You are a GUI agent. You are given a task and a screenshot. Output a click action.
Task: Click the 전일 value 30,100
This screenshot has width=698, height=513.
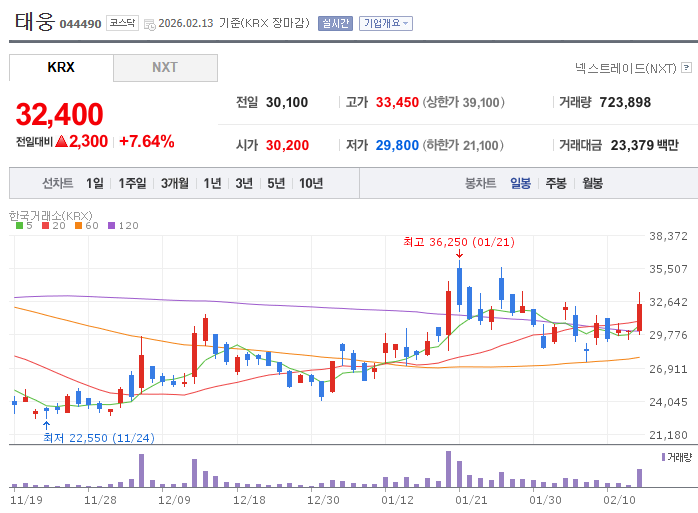287,102
